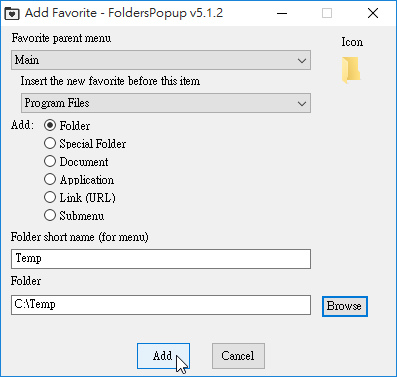Select the Folder radio button
The width and height of the screenshot is (397, 377).
tap(50, 125)
